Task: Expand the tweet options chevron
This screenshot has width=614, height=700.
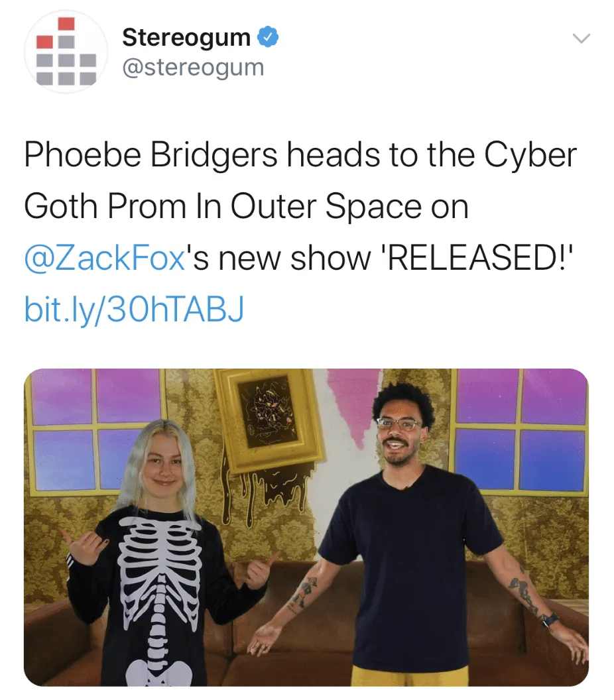Action: pos(582,38)
